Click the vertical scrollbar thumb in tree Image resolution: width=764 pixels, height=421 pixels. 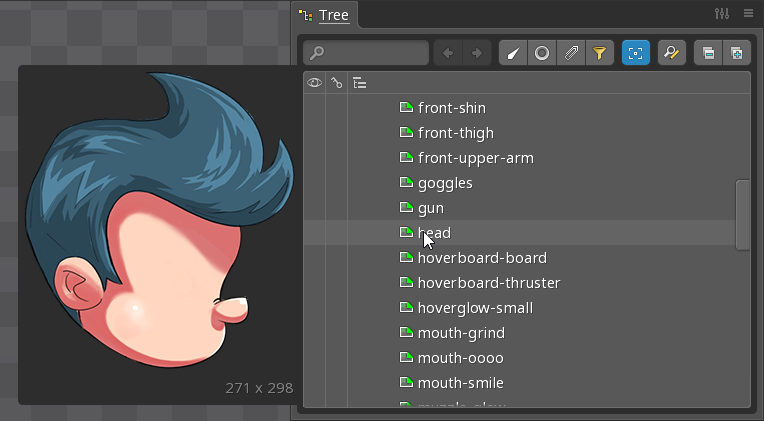[x=742, y=214]
